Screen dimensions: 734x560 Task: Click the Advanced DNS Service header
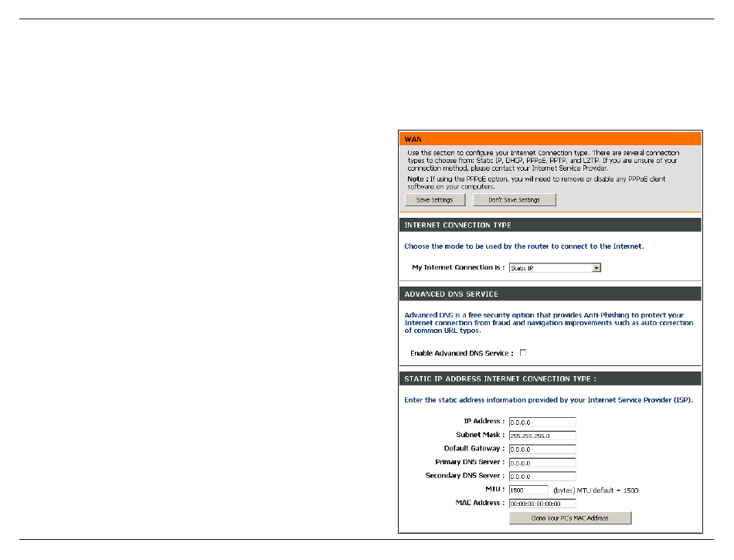tap(550, 294)
